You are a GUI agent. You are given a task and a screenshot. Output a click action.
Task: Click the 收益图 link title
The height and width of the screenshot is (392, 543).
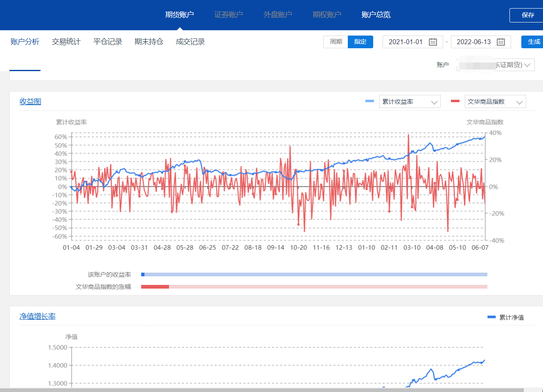pyautogui.click(x=30, y=101)
